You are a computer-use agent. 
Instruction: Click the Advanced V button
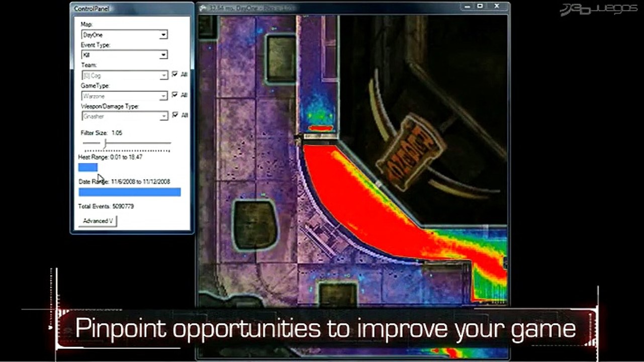98,221
